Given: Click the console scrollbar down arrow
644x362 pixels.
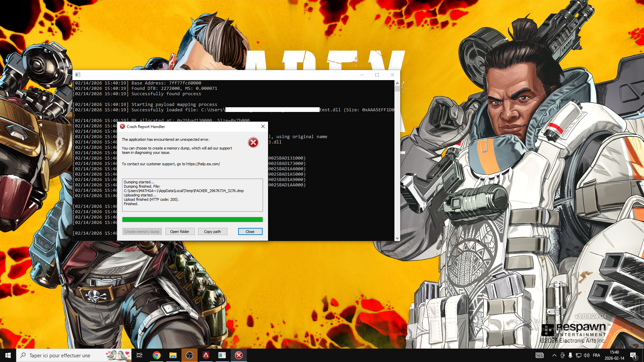Looking at the screenshot, I should pyautogui.click(x=397, y=238).
